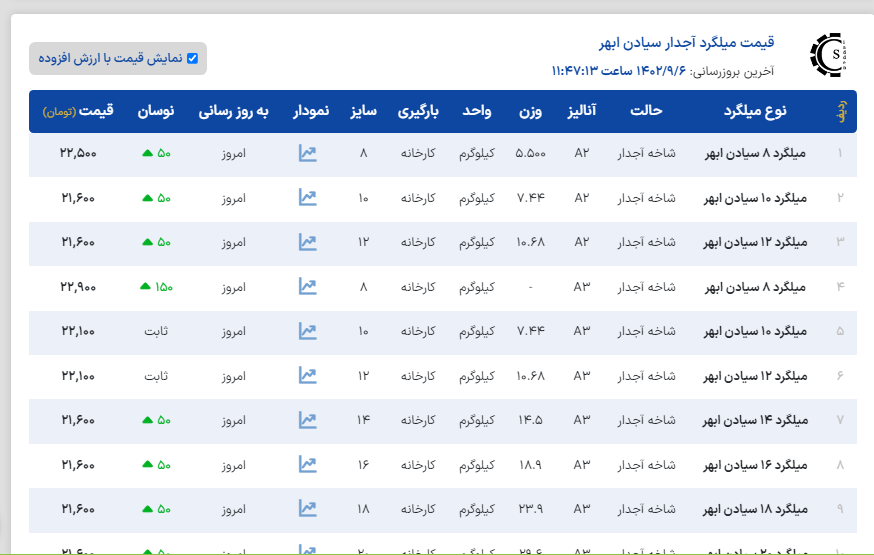Image resolution: width=874 pixels, height=555 pixels.
Task: View chart icon for میلگرد 16 سیادن ابهر
Action: point(308,464)
